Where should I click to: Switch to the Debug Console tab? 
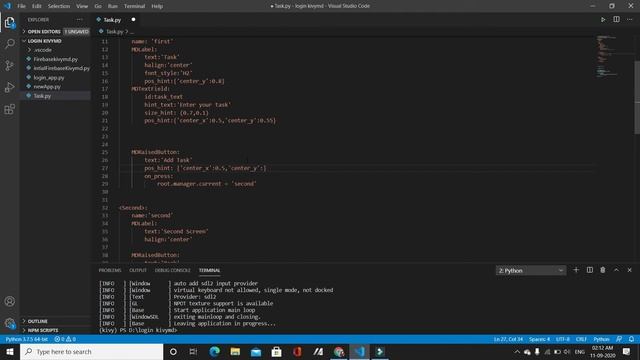173,270
